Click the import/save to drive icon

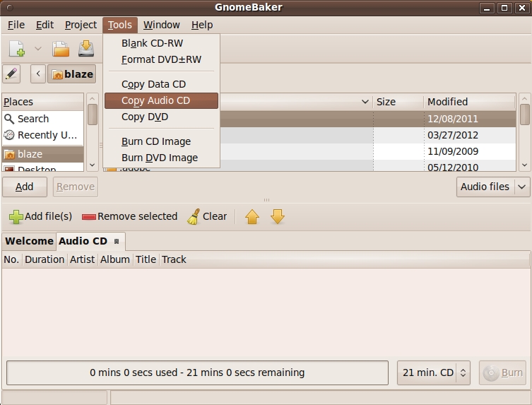86,49
